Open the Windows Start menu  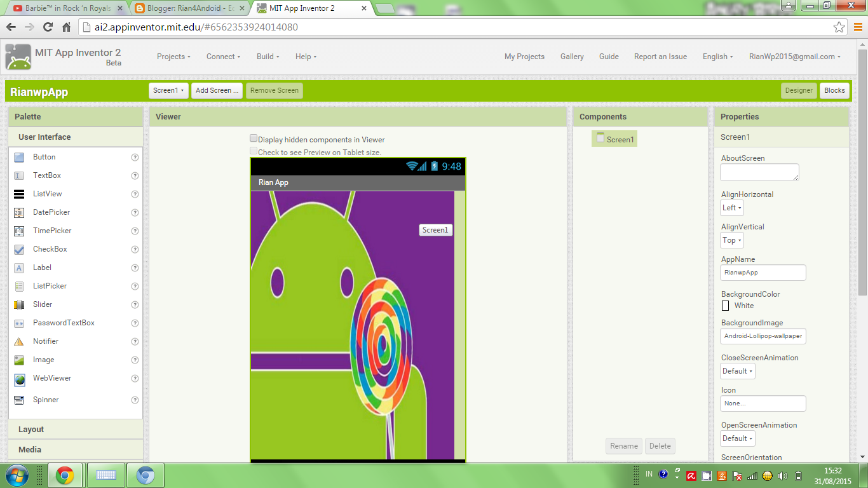tap(16, 475)
